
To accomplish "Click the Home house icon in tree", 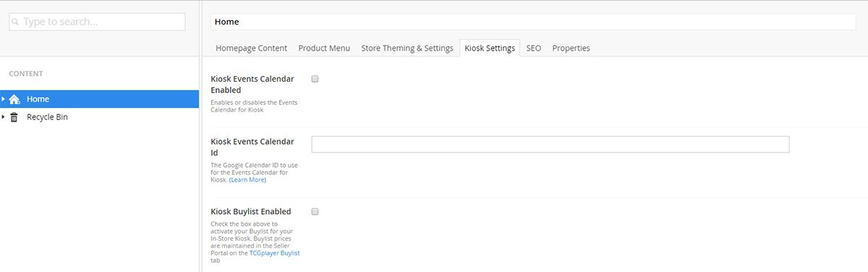I will pos(14,99).
